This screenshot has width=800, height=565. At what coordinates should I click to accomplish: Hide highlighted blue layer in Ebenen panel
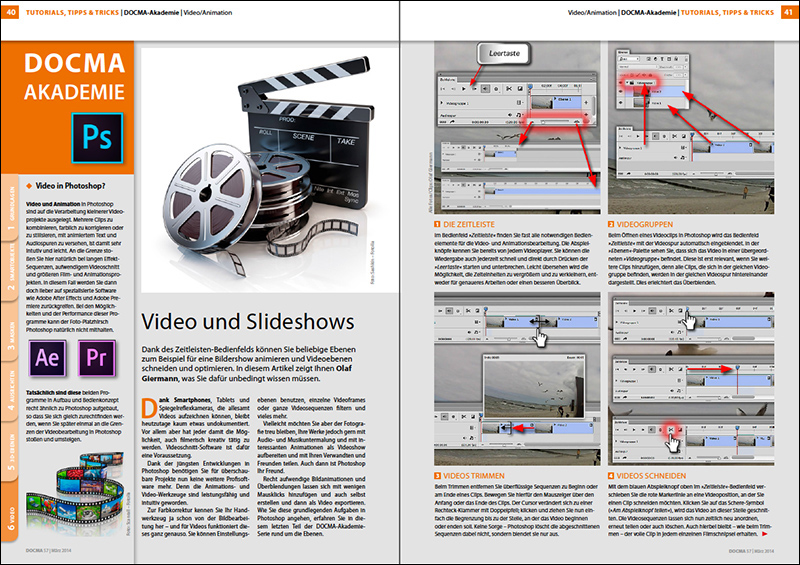[x=620, y=91]
